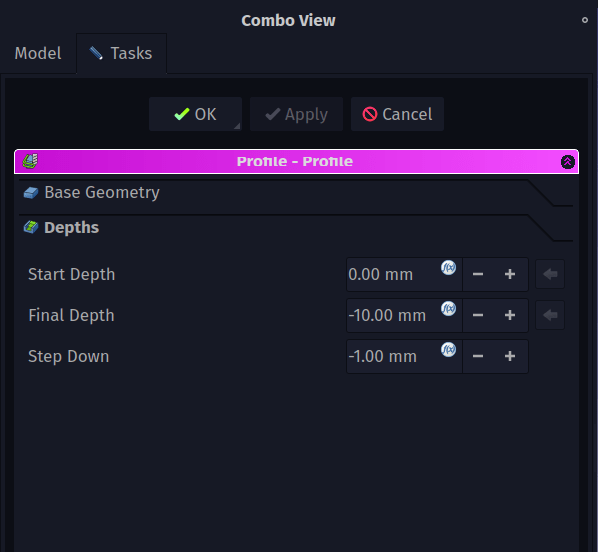
Task: Cancel the Profile operation
Action: click(x=397, y=114)
